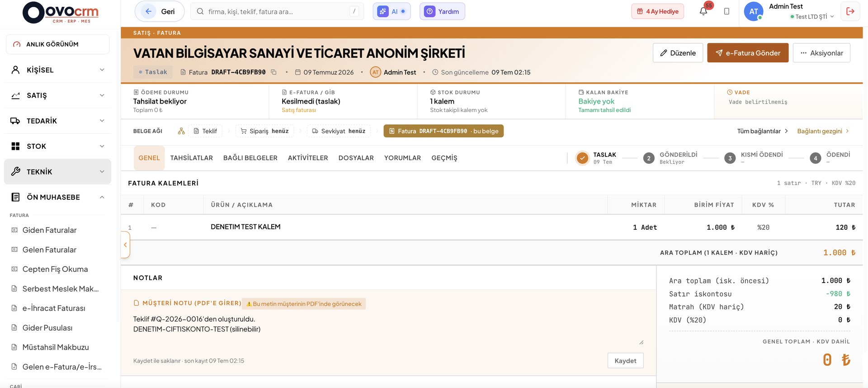The height and width of the screenshot is (388, 868).
Task: Click the Sipariş henüz chip
Action: pyautogui.click(x=264, y=131)
